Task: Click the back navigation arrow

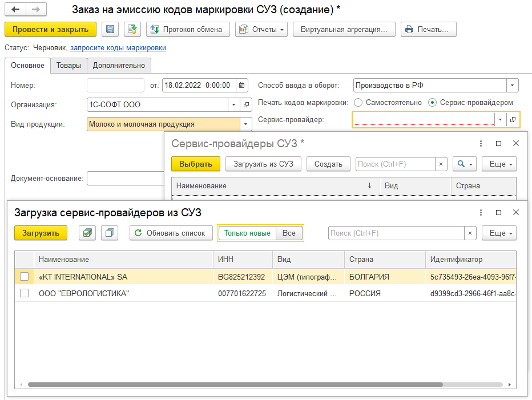Action: [x=15, y=10]
